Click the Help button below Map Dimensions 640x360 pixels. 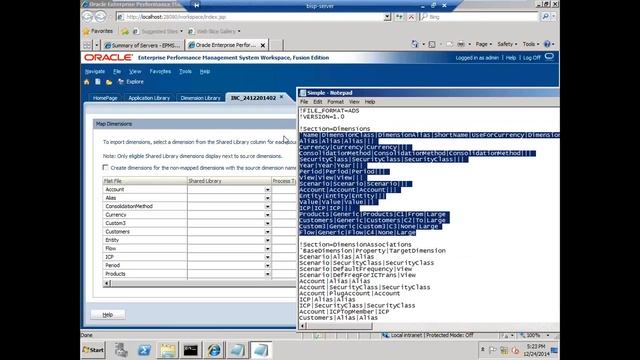click(x=108, y=315)
